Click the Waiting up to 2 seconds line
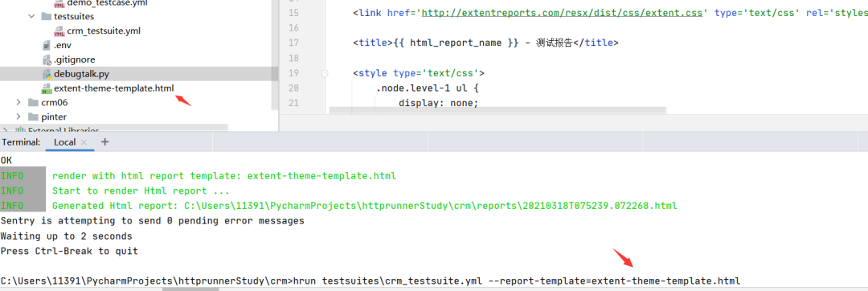Screen dimensions: 868x291 [67, 236]
